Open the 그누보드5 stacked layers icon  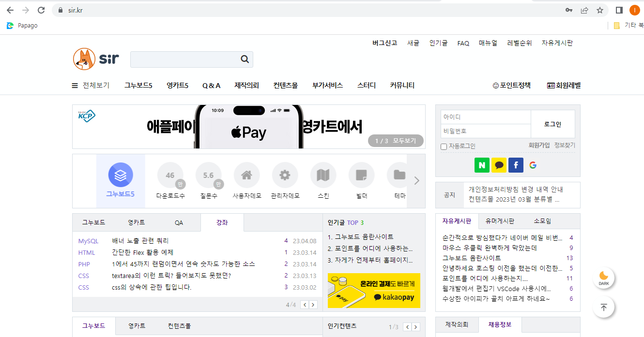pos(121,175)
